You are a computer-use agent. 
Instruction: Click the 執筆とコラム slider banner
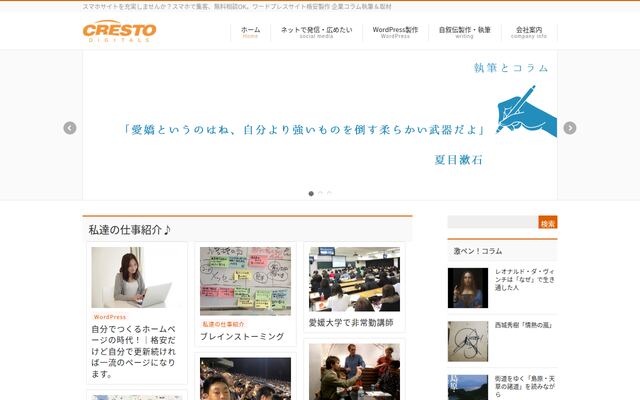[320, 125]
